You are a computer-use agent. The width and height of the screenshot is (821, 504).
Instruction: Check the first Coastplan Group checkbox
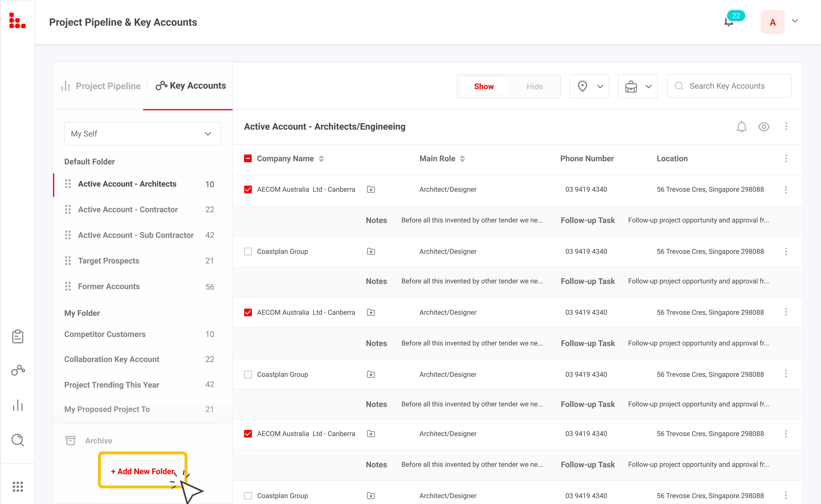pyautogui.click(x=248, y=251)
